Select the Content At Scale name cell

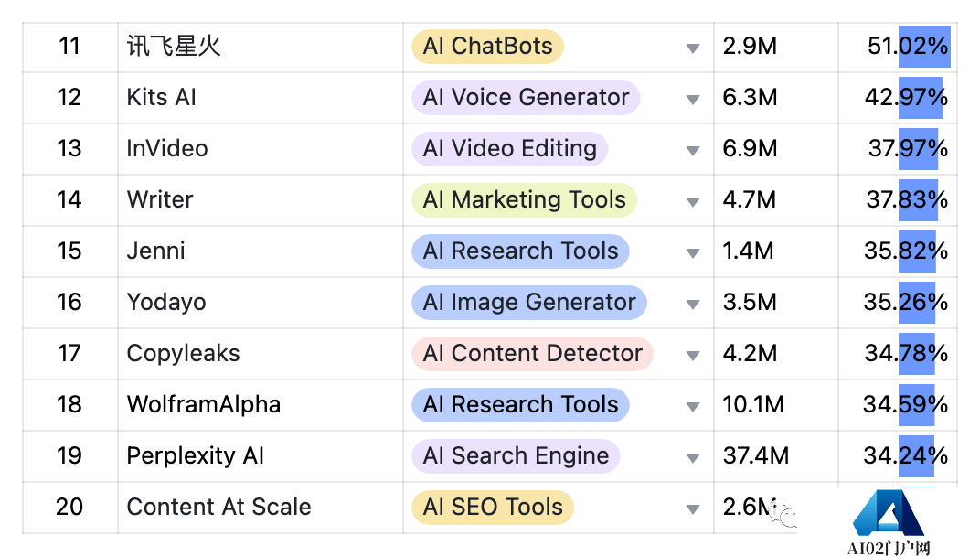261,508
